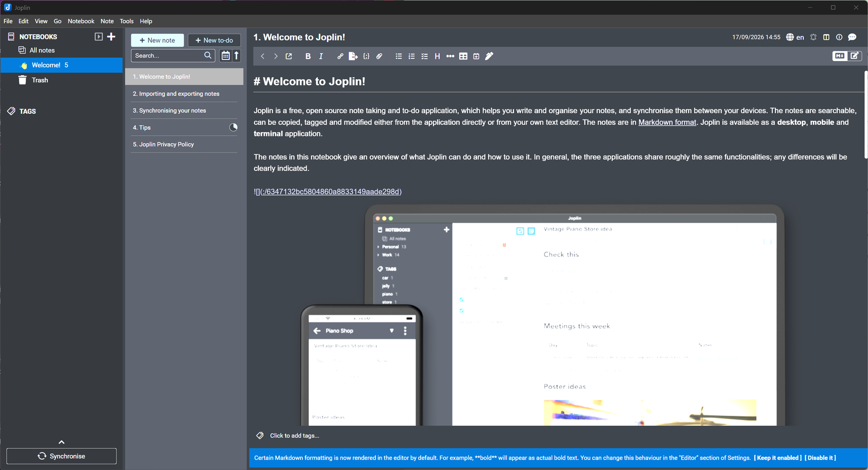The width and height of the screenshot is (868, 470).
Task: Click the speech bubble icon
Action: tap(852, 37)
